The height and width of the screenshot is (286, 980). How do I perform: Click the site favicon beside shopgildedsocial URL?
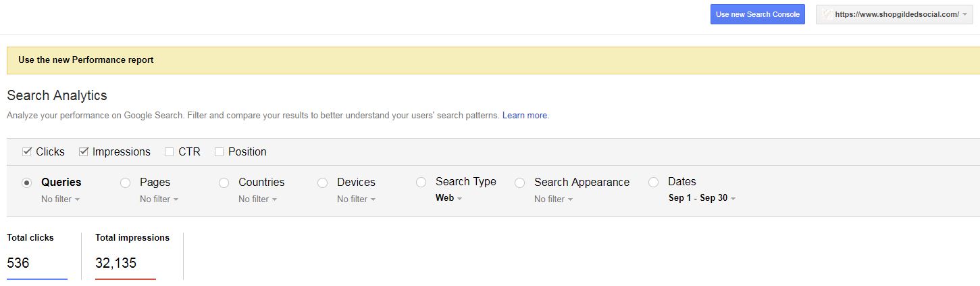(x=827, y=14)
